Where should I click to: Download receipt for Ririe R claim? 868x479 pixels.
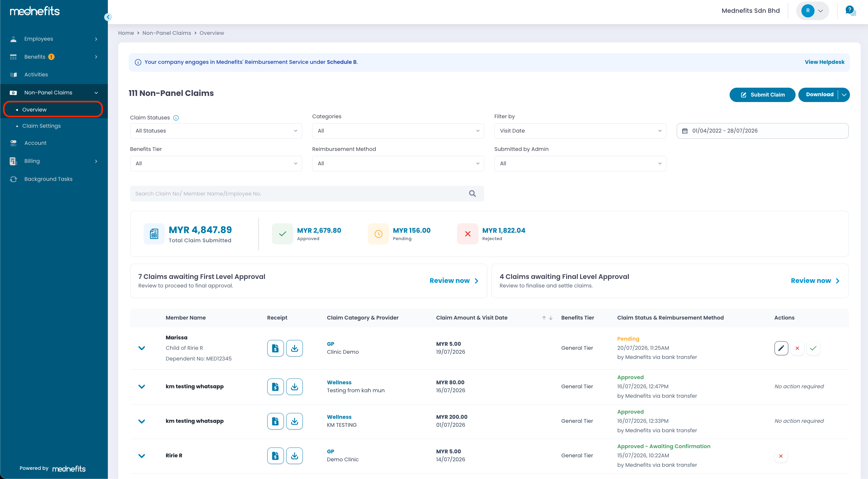294,455
